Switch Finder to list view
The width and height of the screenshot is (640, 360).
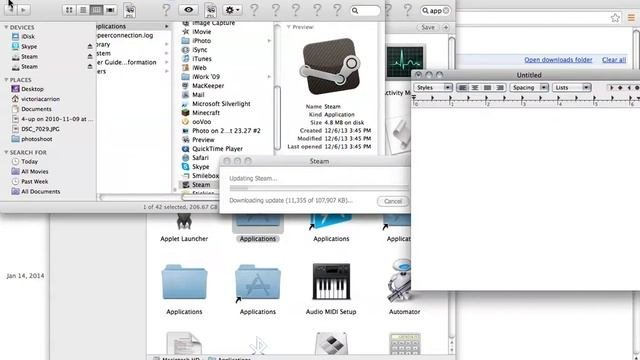82,10
